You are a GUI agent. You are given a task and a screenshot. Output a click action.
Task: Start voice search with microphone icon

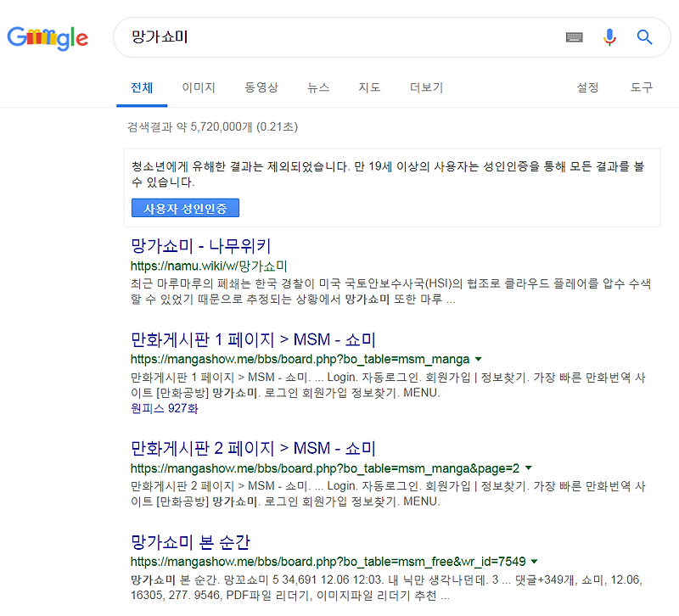pyautogui.click(x=609, y=37)
